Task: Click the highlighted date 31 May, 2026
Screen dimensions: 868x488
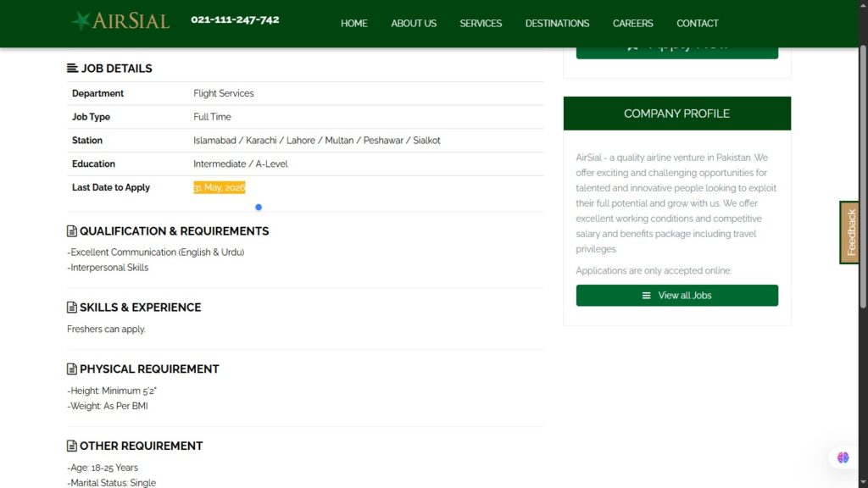Action: point(219,187)
